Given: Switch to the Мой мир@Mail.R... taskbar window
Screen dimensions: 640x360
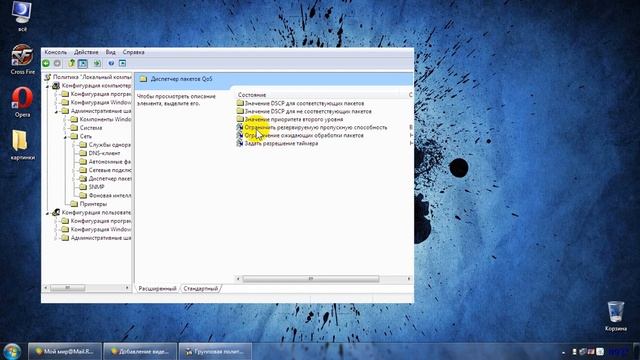Looking at the screenshot, I should (x=64, y=351).
